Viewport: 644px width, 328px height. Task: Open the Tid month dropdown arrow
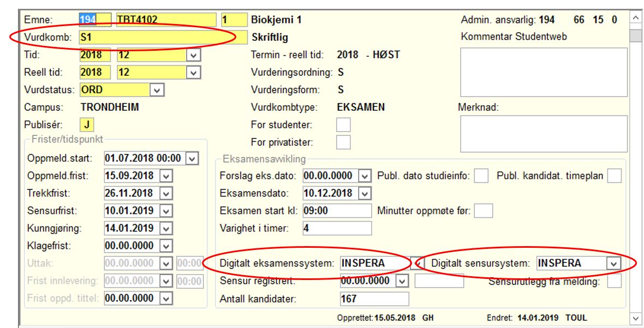(x=193, y=55)
